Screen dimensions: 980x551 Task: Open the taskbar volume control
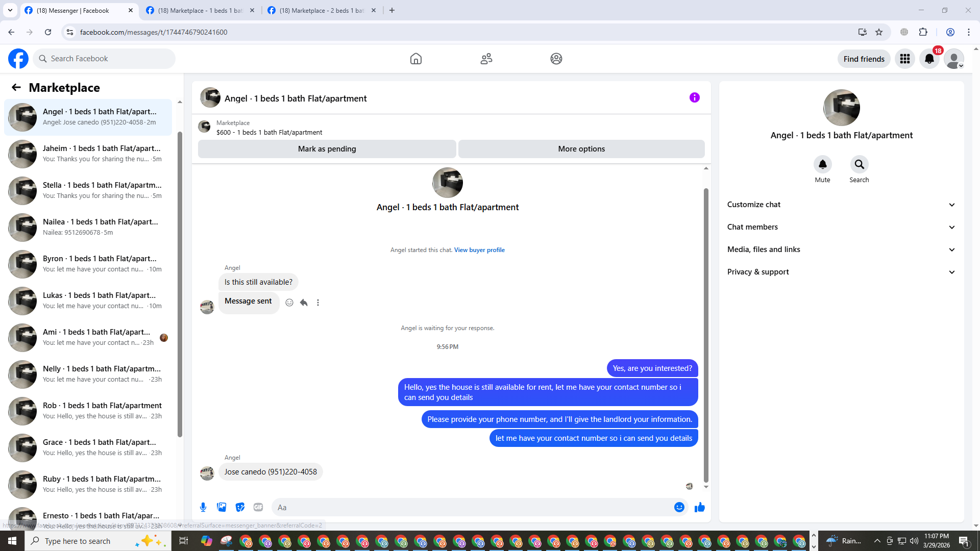point(914,541)
